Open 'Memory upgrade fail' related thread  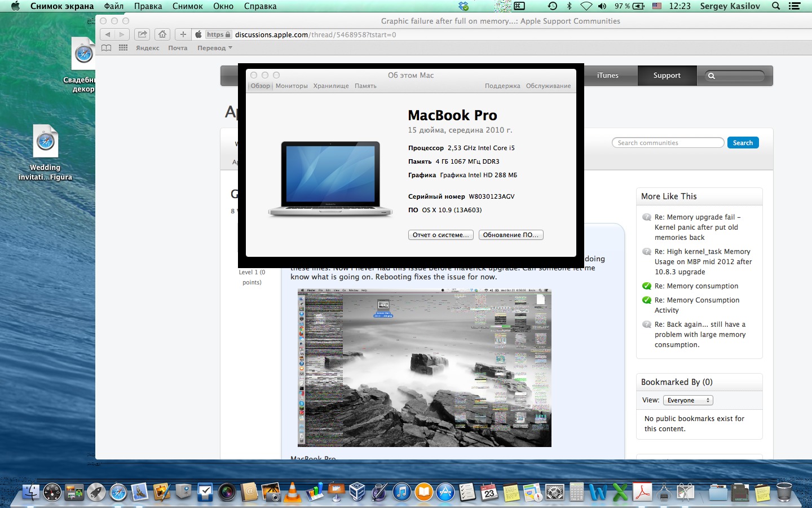tap(698, 227)
